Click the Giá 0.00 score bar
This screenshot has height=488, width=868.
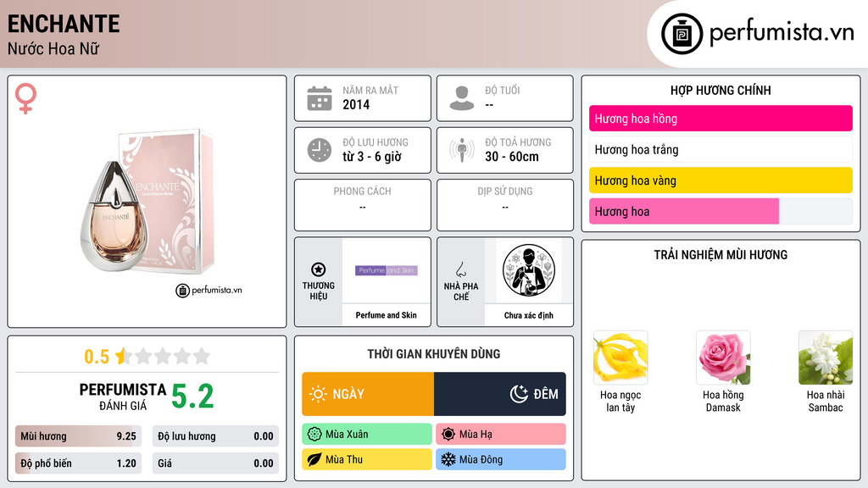(x=215, y=463)
